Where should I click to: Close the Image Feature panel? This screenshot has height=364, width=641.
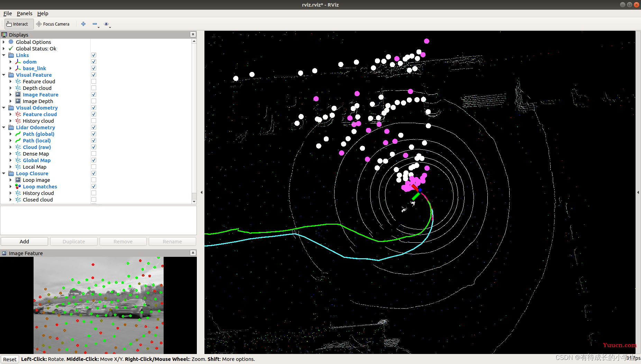click(x=193, y=253)
